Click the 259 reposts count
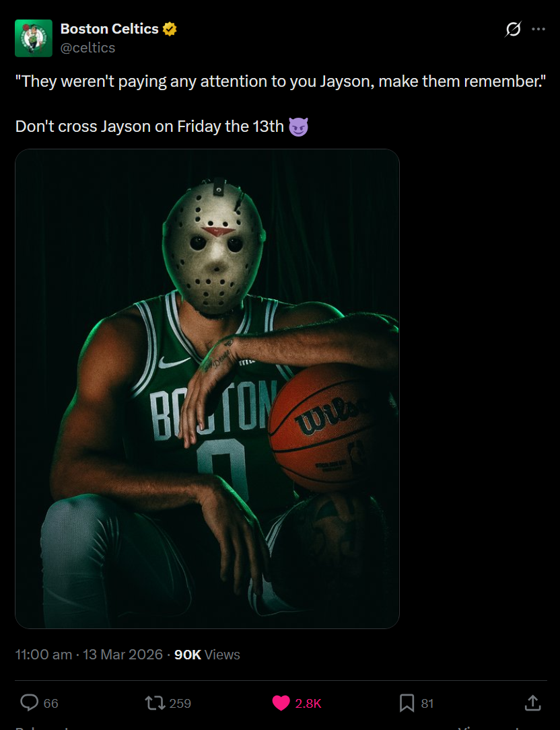The width and height of the screenshot is (560, 730). [x=180, y=703]
